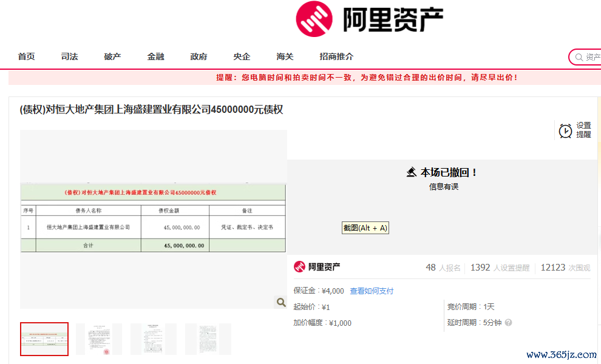Click the main debt table preview image
This screenshot has height=364, width=601.
click(154, 218)
